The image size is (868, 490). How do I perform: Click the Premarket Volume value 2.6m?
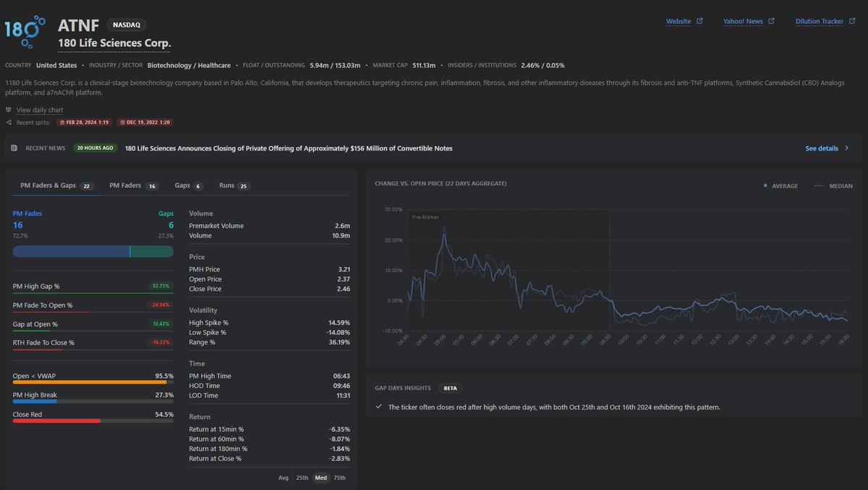pos(341,226)
